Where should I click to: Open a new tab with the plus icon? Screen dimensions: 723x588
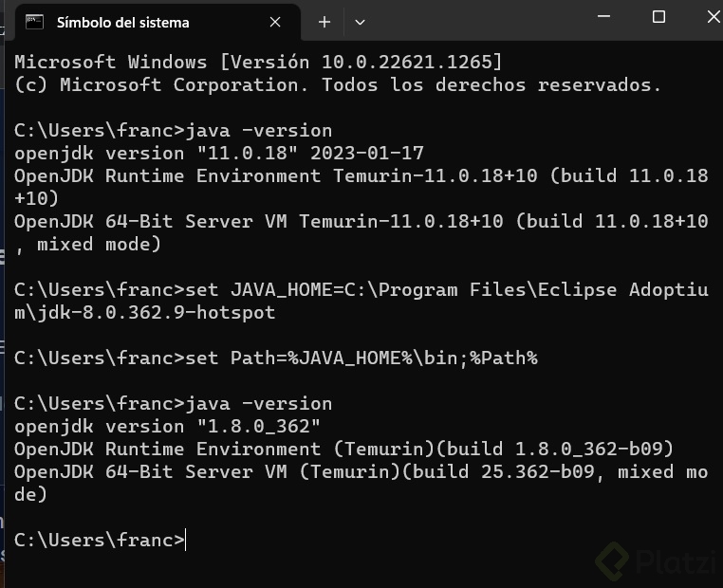pos(324,22)
